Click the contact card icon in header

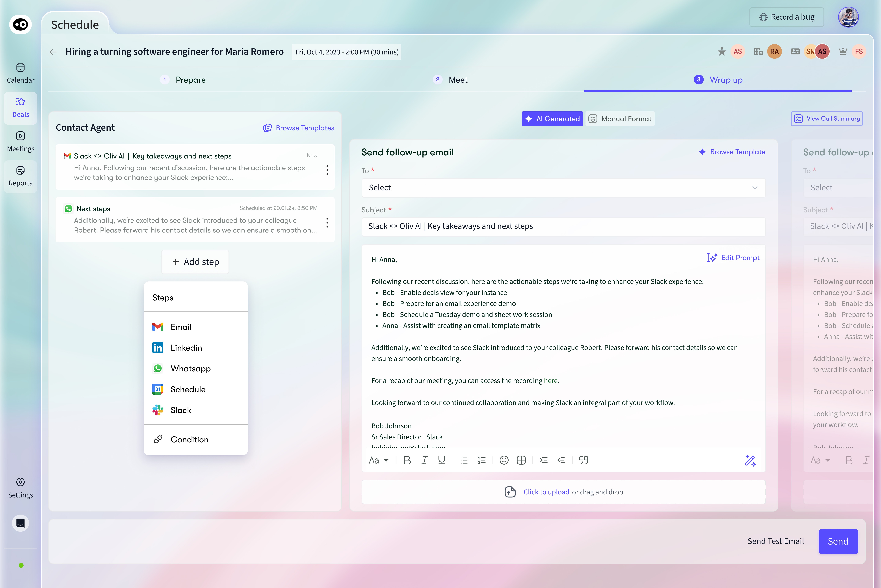tap(795, 51)
